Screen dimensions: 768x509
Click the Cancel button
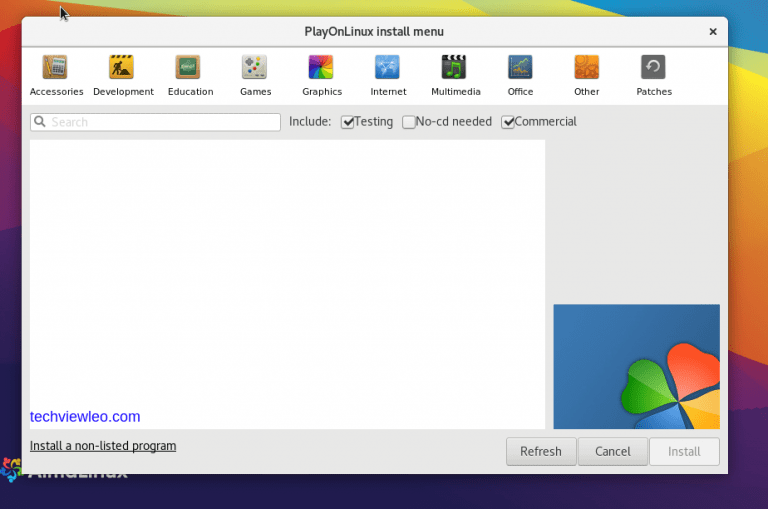(x=613, y=451)
